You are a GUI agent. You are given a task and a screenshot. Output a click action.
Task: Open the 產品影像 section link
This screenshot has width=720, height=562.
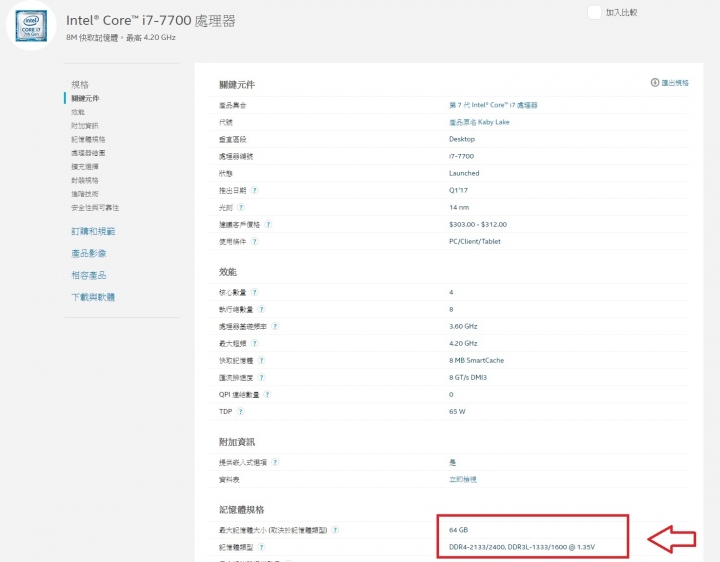(89, 253)
